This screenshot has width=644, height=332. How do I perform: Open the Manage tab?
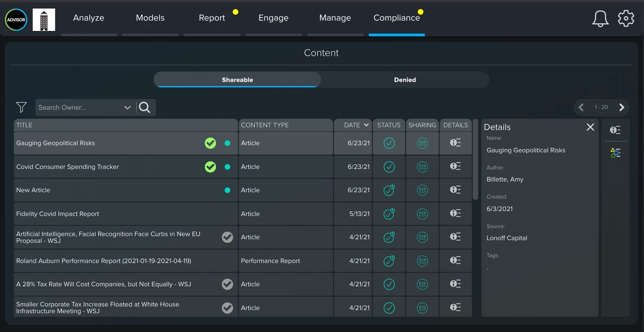(x=335, y=18)
